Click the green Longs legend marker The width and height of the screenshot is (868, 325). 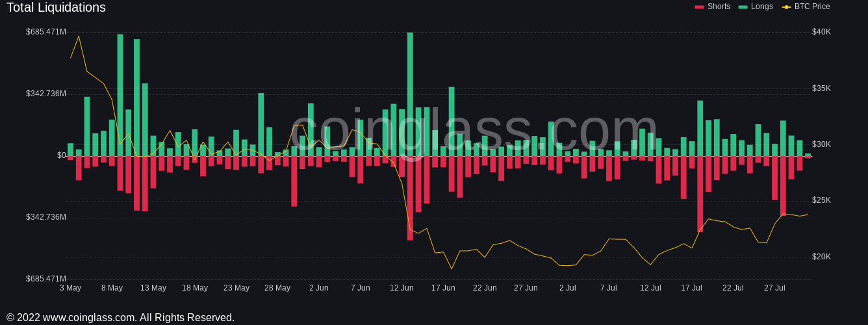[x=743, y=7]
